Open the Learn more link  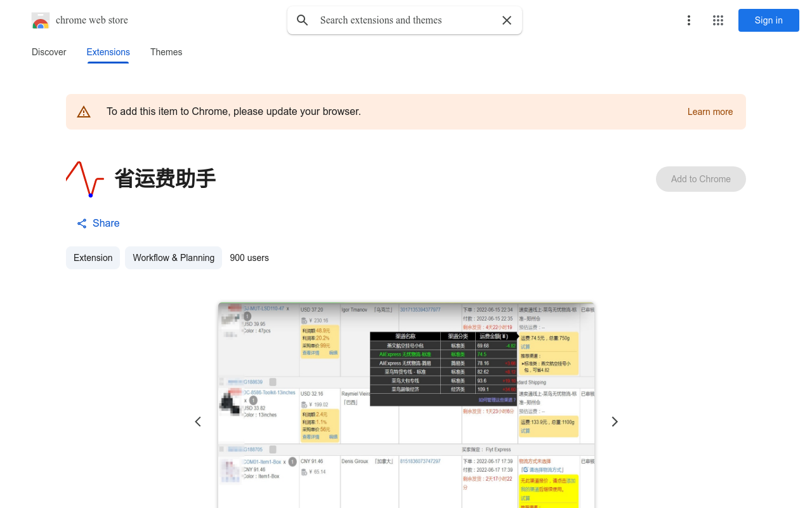click(710, 112)
